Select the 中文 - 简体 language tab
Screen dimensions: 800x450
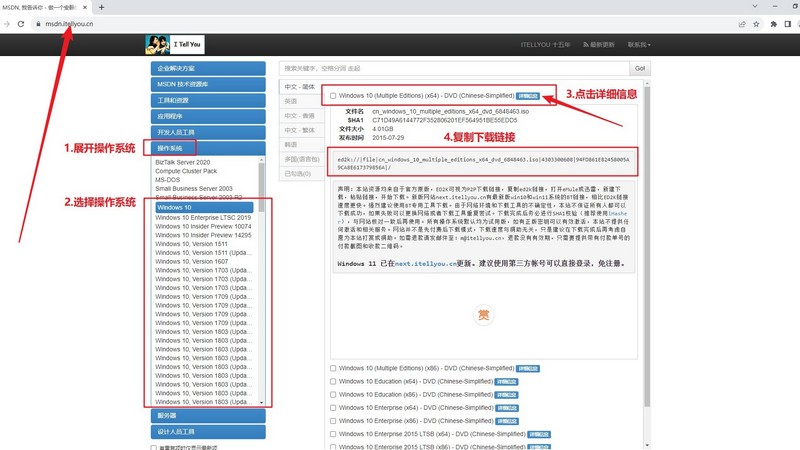click(300, 87)
